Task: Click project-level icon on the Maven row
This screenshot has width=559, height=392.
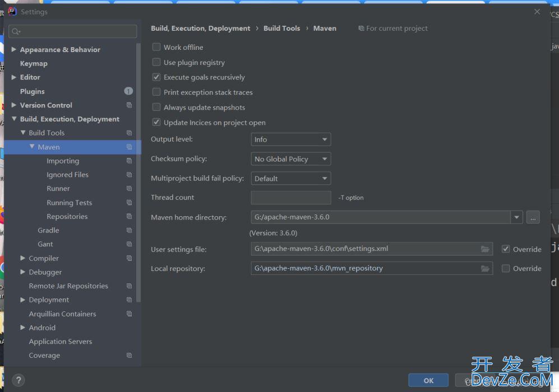Action: (129, 147)
